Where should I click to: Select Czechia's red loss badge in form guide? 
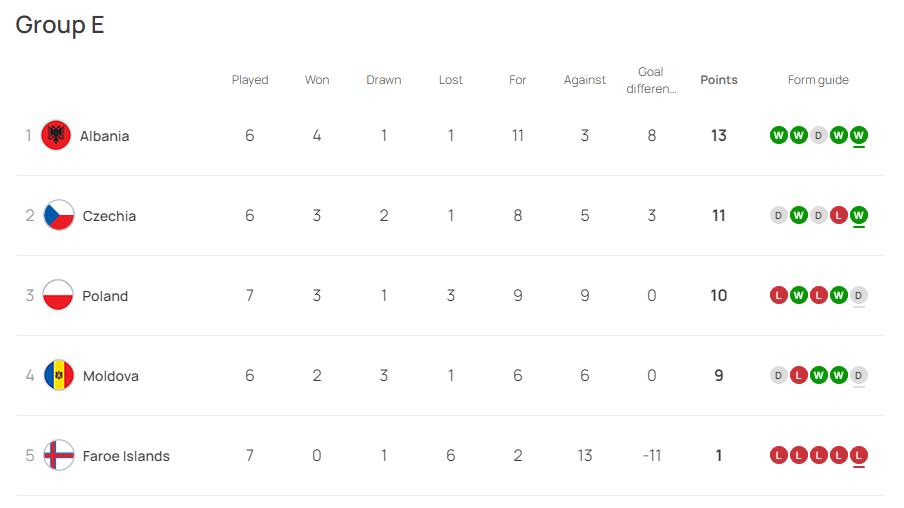pos(838,216)
